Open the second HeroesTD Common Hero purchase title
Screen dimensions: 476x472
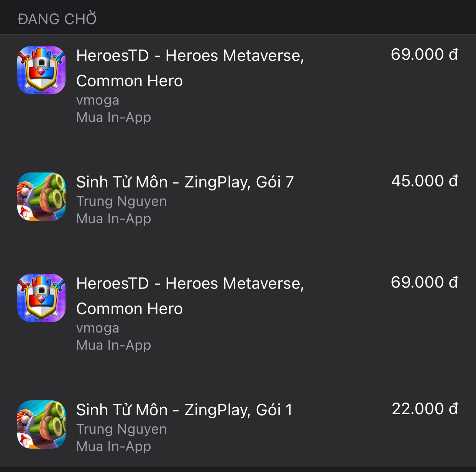point(190,296)
